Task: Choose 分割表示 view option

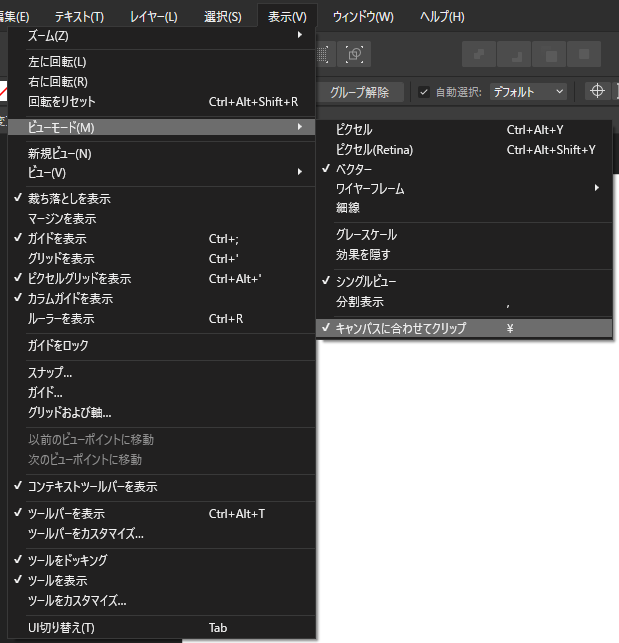Action: (360, 301)
